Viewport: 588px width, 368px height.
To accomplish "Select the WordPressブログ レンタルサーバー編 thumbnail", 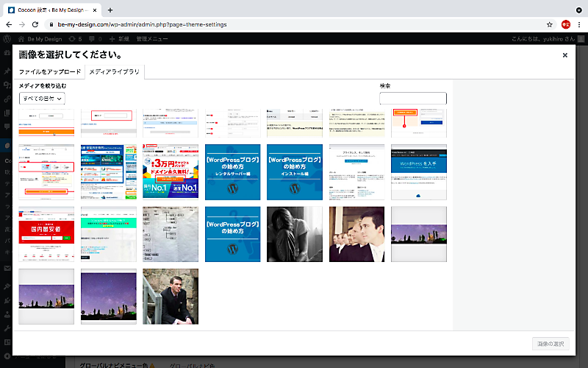I will pyautogui.click(x=232, y=172).
